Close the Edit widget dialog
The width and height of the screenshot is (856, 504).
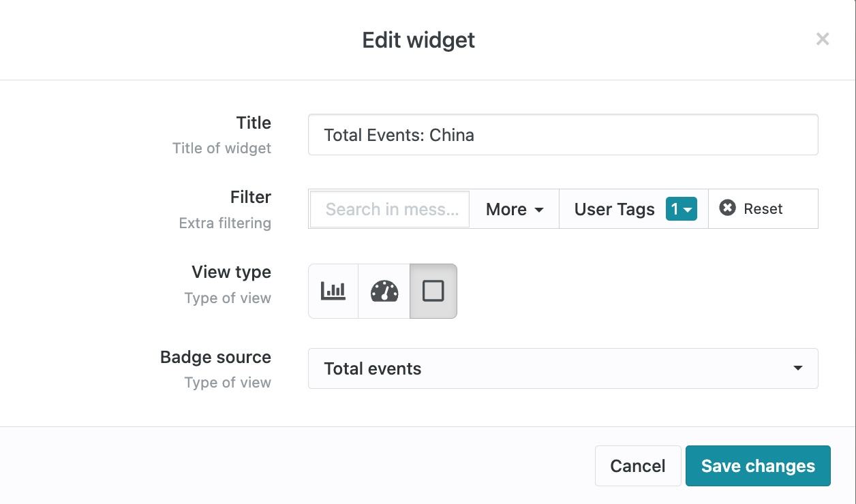(823, 40)
